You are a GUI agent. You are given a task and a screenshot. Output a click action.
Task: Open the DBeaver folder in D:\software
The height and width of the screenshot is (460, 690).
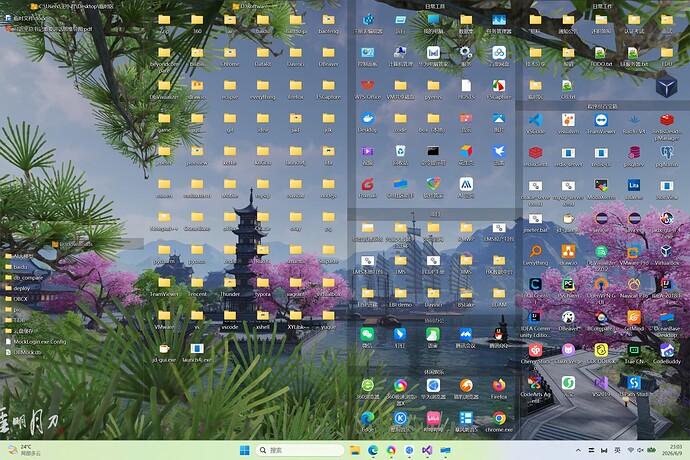[328, 55]
